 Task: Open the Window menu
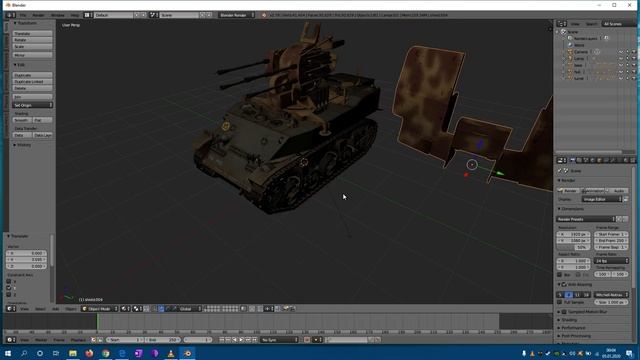pos(58,15)
